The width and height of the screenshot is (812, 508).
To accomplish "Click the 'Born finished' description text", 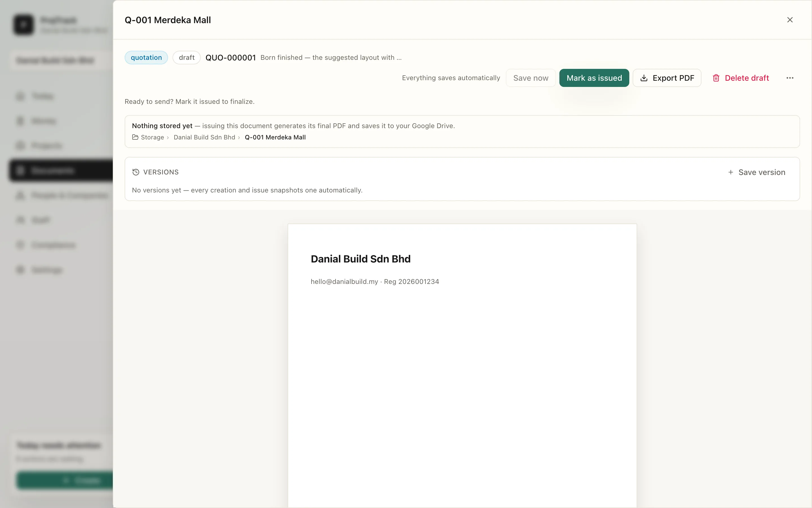I will 331,58.
